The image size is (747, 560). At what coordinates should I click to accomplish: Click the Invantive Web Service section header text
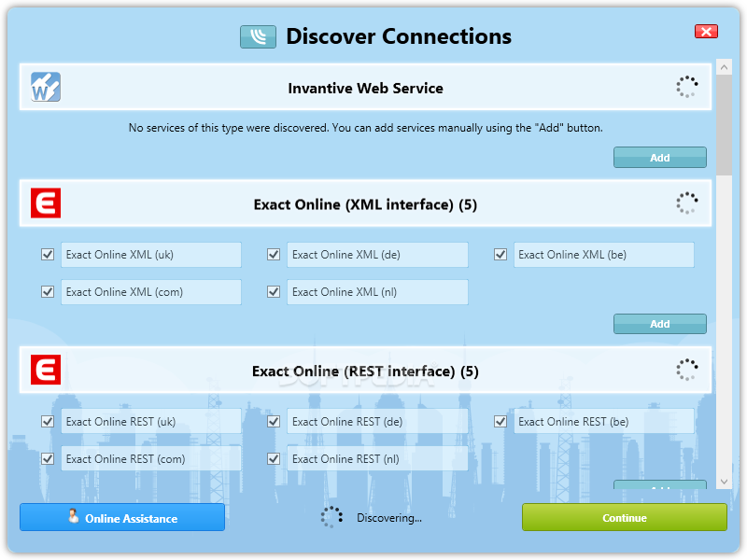point(365,88)
